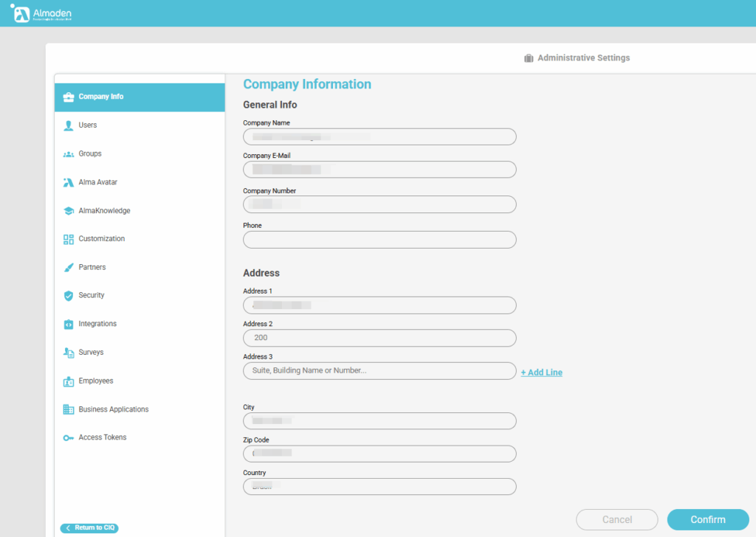
Task: Select Business Applications in sidebar
Action: tap(113, 409)
